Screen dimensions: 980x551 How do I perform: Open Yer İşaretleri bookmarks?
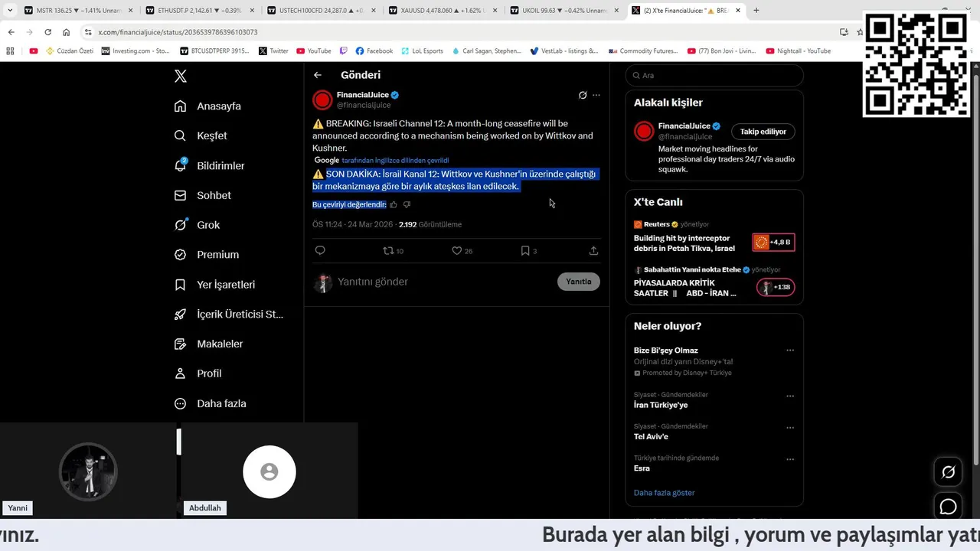point(214,284)
